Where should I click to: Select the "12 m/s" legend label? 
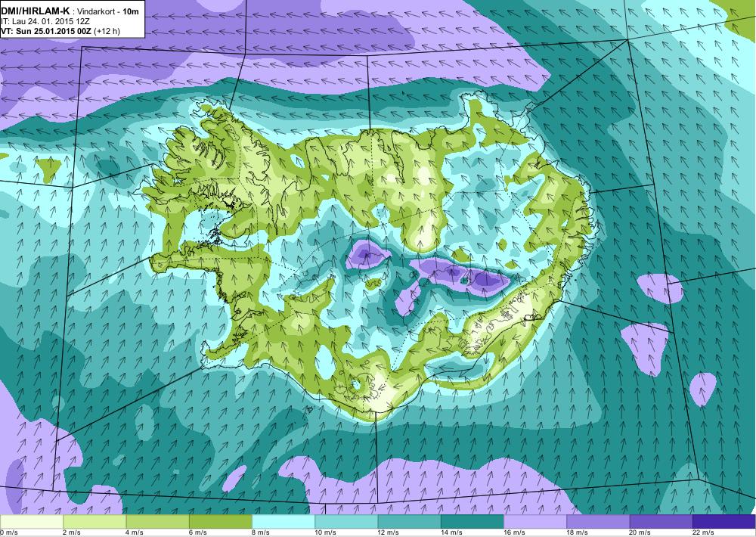point(389,532)
